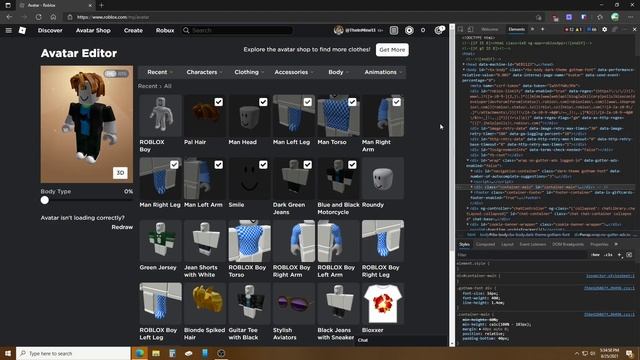Click the Windows taskbar search box
Viewport: 640px width, 360px height.
73,353
